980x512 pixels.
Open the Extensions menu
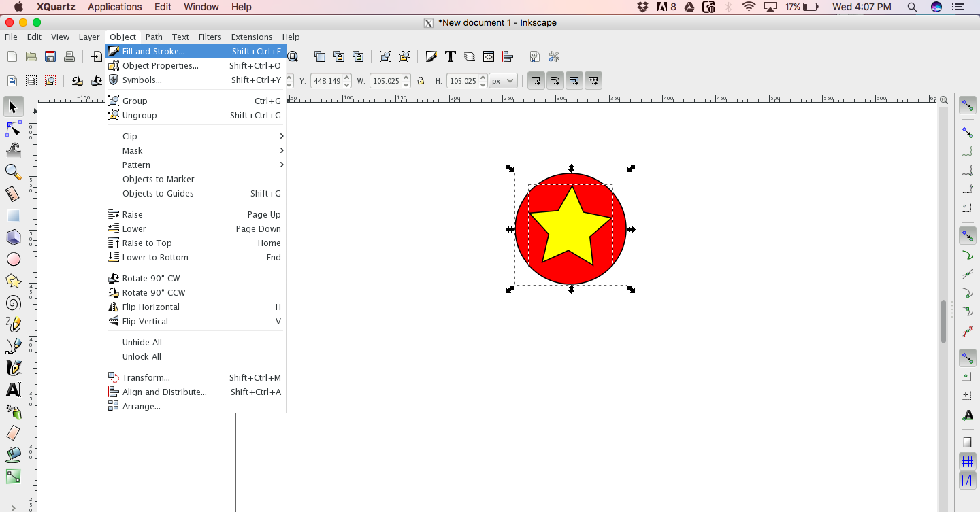(x=252, y=37)
